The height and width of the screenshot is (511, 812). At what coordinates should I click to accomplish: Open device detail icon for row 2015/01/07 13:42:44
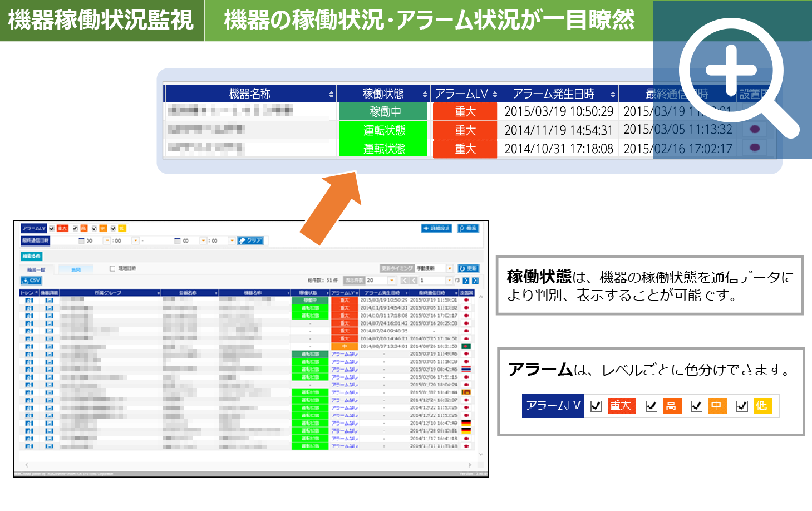tap(49, 392)
